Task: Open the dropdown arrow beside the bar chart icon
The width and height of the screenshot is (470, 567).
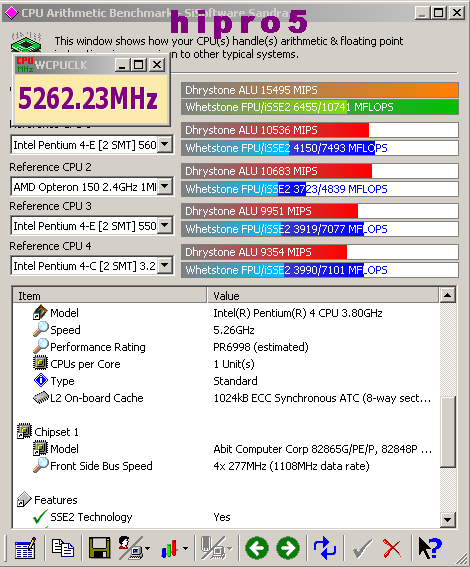Action: click(185, 549)
